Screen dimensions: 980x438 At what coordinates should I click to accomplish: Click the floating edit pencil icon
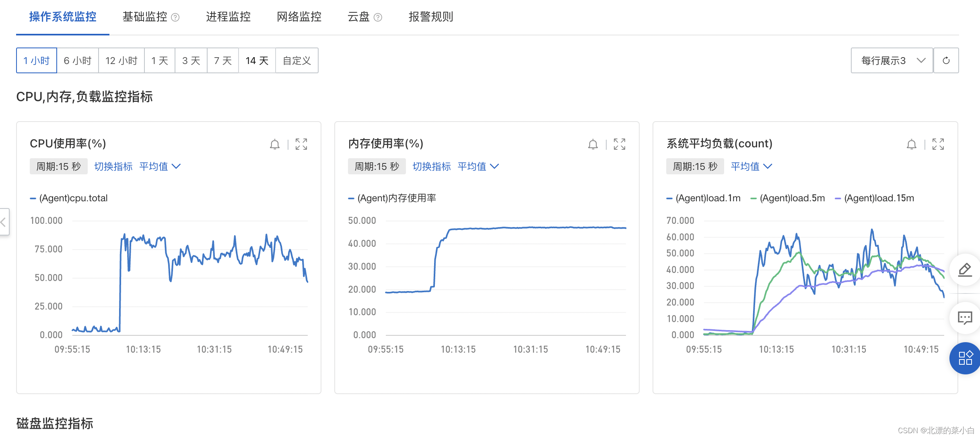pyautogui.click(x=965, y=270)
